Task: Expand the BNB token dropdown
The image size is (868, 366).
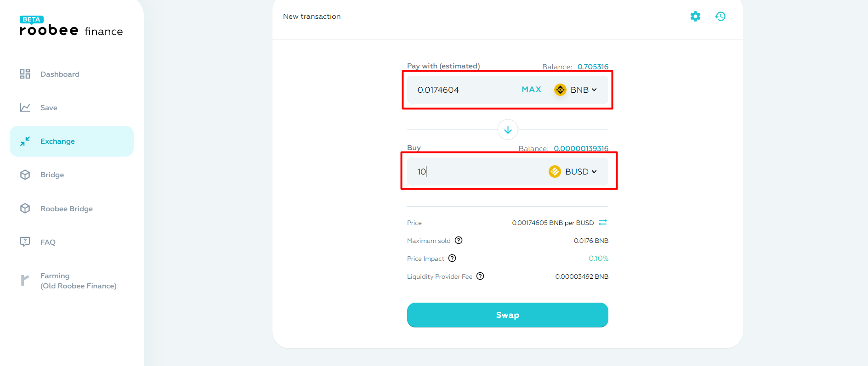Action: tap(575, 90)
